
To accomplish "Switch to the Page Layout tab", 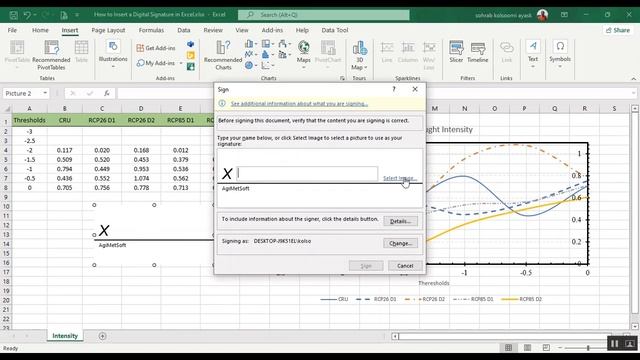I will 108,30.
